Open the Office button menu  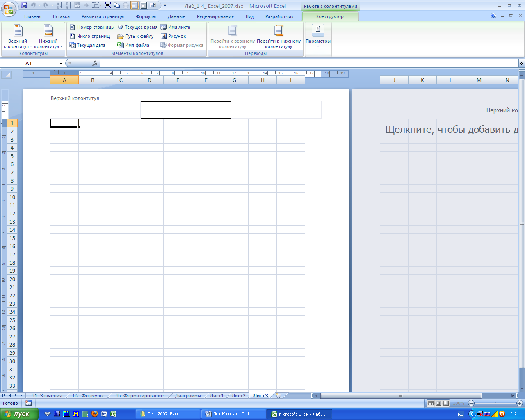coord(8,8)
